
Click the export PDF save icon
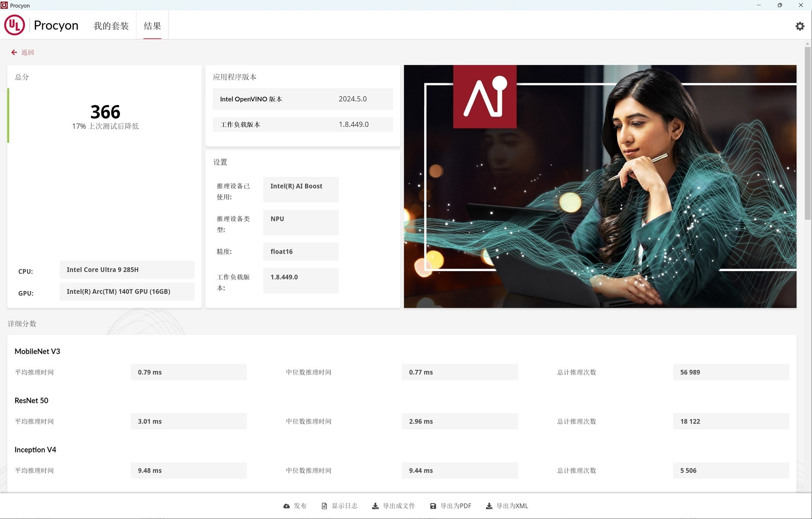(433, 506)
